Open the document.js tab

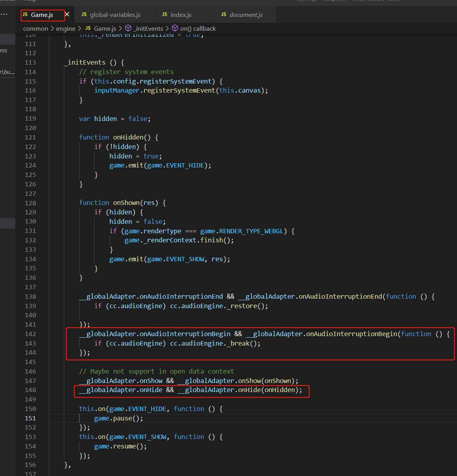click(x=246, y=15)
